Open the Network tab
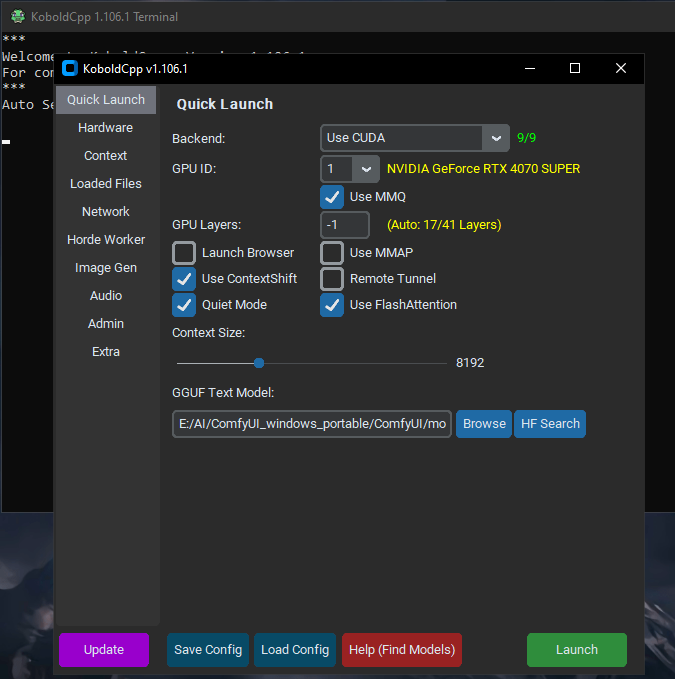 tap(106, 212)
